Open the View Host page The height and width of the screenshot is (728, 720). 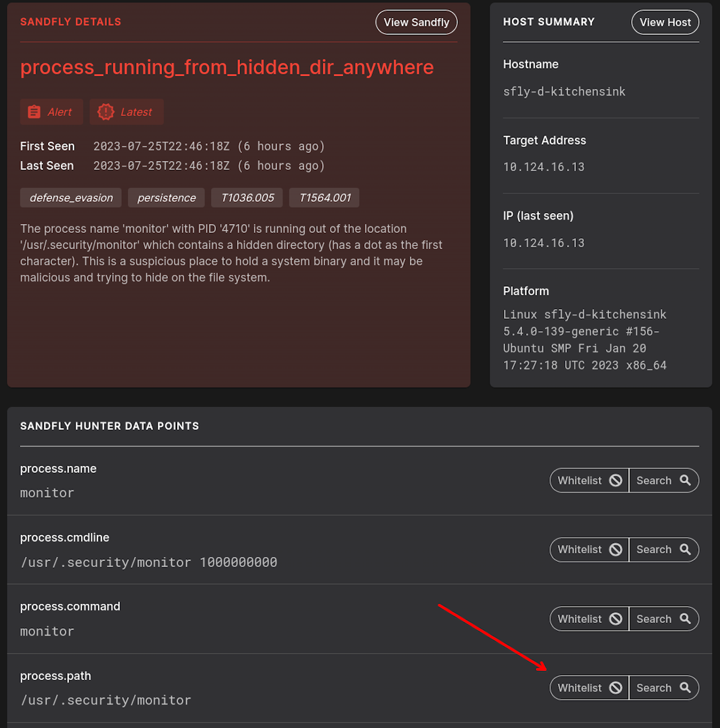click(665, 22)
